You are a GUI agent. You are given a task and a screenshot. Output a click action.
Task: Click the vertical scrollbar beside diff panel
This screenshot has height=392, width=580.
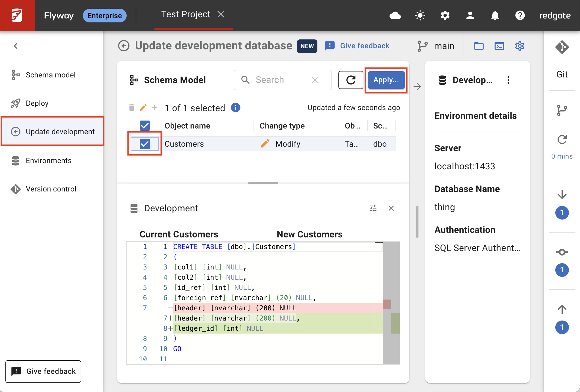tap(417, 222)
